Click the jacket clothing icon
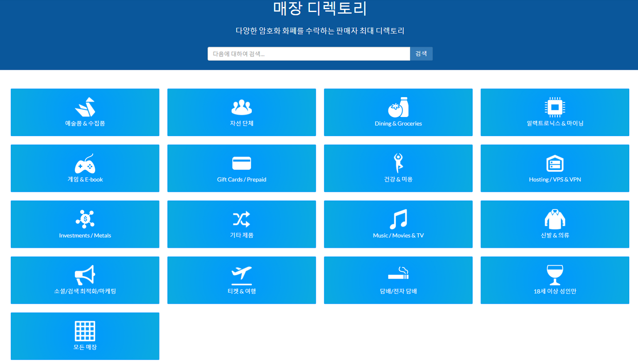 (x=555, y=219)
